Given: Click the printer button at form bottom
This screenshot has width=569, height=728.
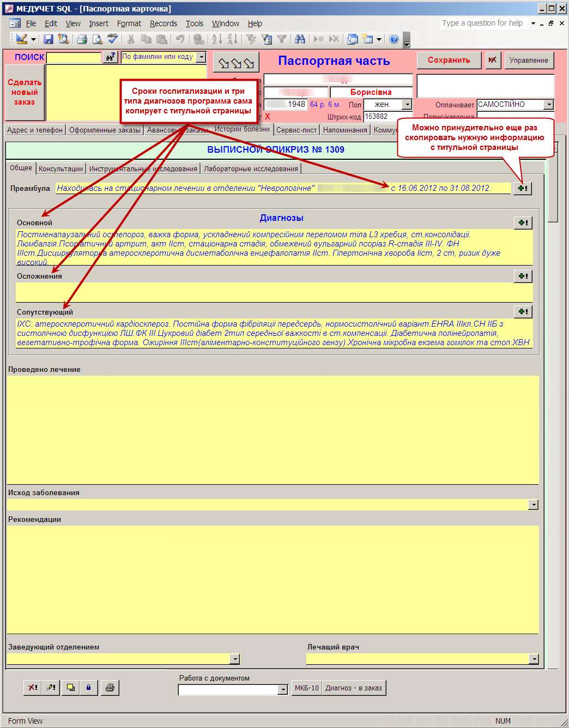Looking at the screenshot, I should pyautogui.click(x=110, y=688).
